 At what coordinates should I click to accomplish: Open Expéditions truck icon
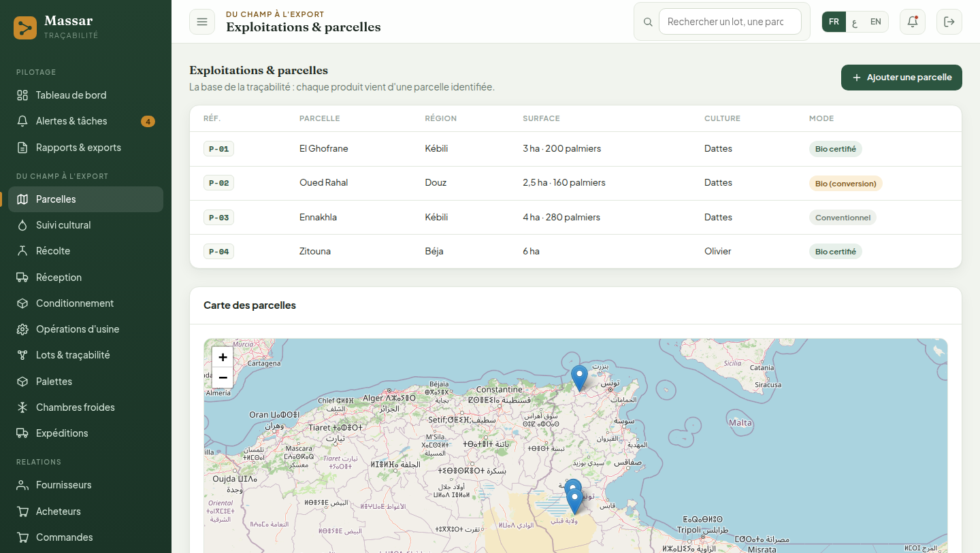[22, 433]
